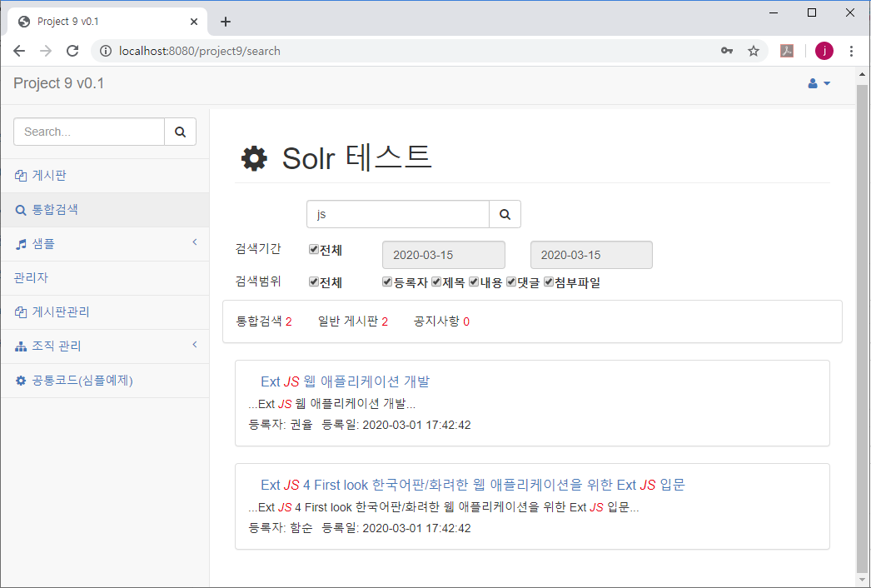Image resolution: width=871 pixels, height=588 pixels.
Task: Close the Project 9 v0.1 tab
Action: tap(194, 22)
